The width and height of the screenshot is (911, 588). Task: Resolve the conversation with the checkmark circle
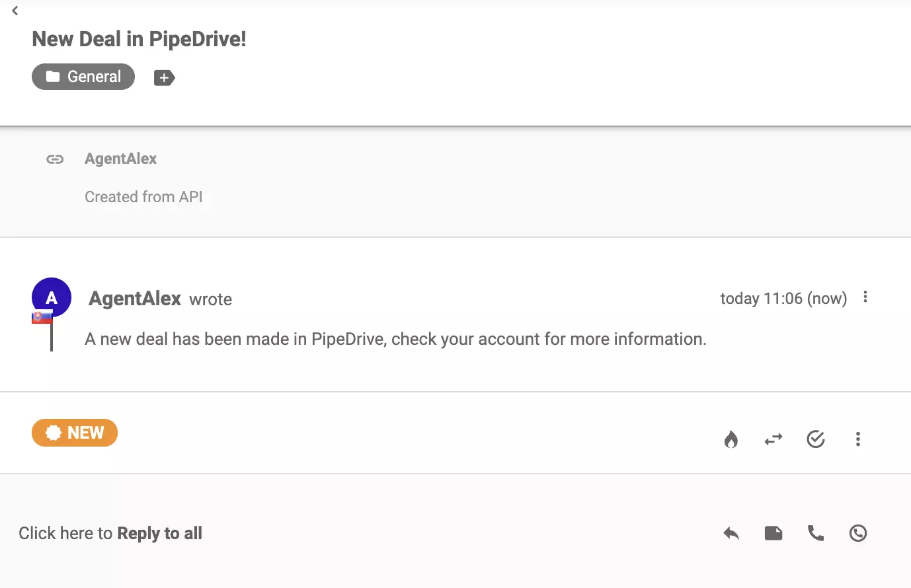[816, 439]
